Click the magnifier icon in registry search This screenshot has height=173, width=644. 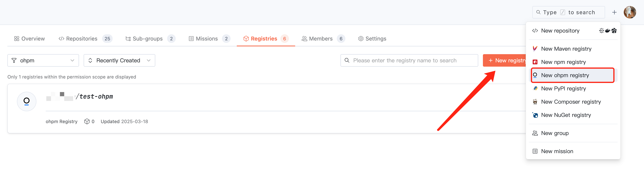[x=347, y=60]
